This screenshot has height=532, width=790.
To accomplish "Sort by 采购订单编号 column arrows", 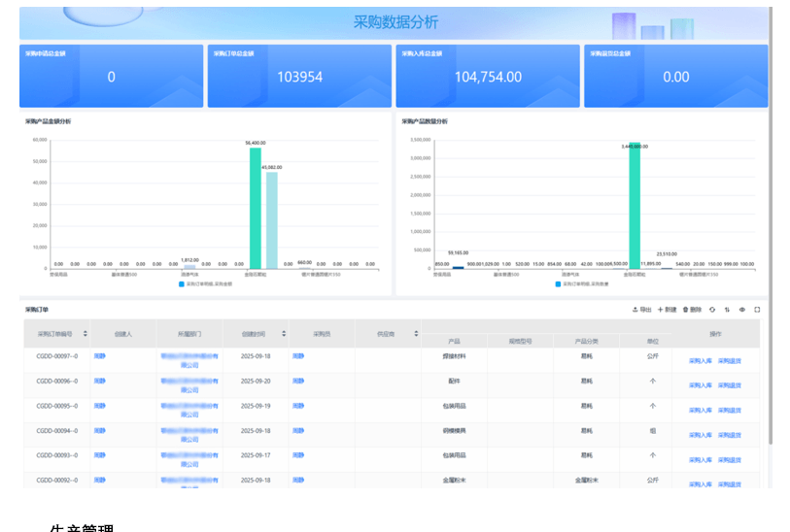I will tap(85, 333).
